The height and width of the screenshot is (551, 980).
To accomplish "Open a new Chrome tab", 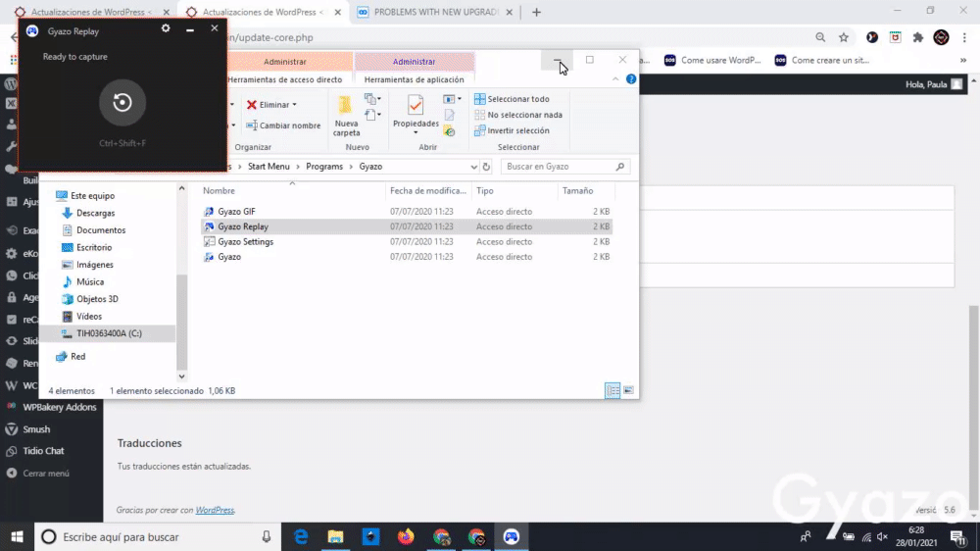I will (x=536, y=12).
